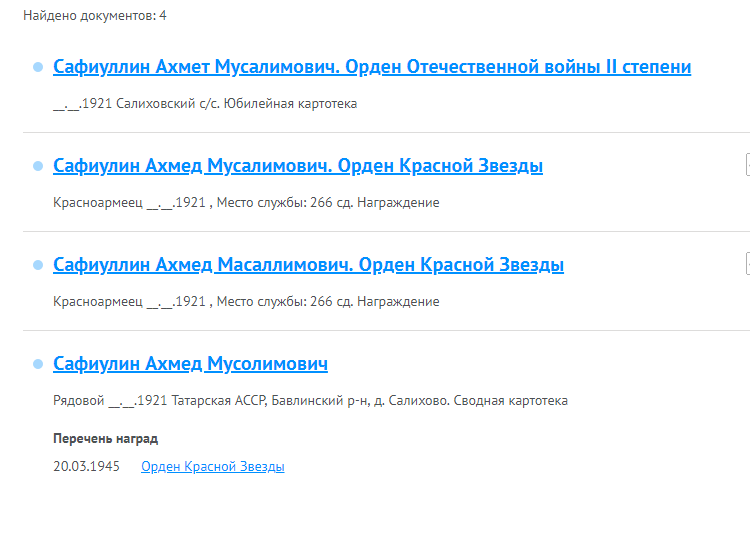This screenshot has width=750, height=533.
Task: Open Сафиуллин Ахмет Мусалимович Орден Отечественной войны record
Action: point(371,67)
